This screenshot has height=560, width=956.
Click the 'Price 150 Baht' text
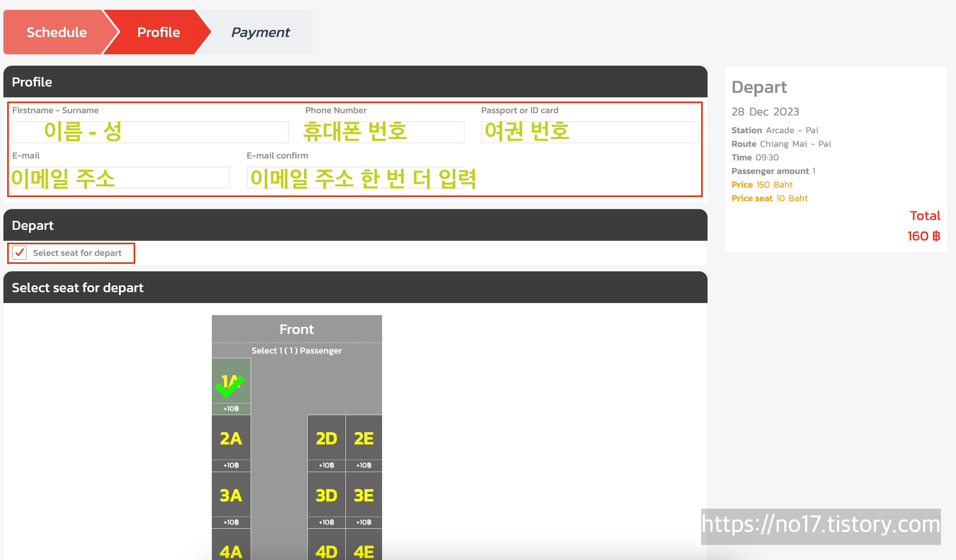tap(762, 185)
